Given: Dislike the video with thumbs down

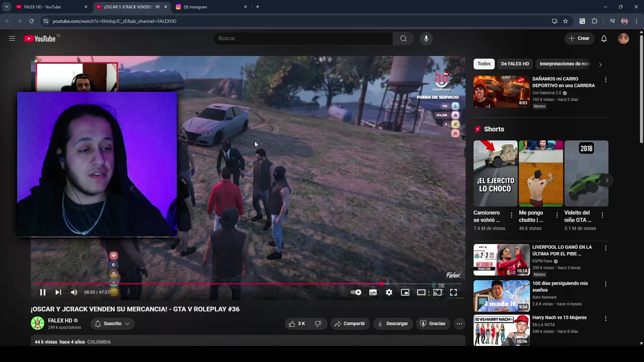Looking at the screenshot, I should (x=318, y=324).
